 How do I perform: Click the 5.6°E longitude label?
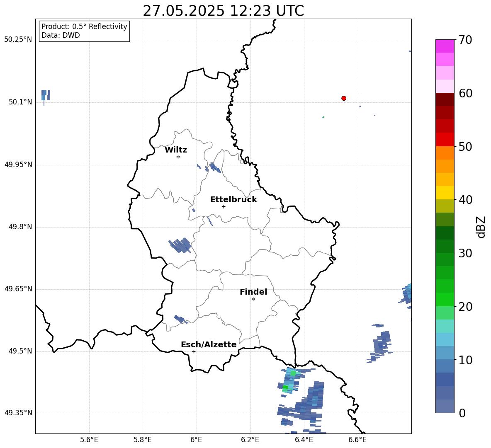pos(89,440)
